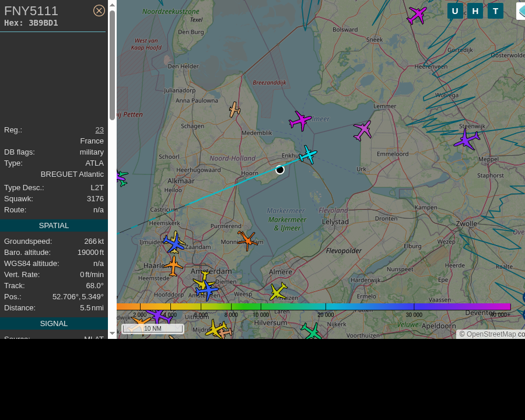Select the orange aircraft near Haarlem
This screenshot has height=420, width=525.
(x=173, y=266)
